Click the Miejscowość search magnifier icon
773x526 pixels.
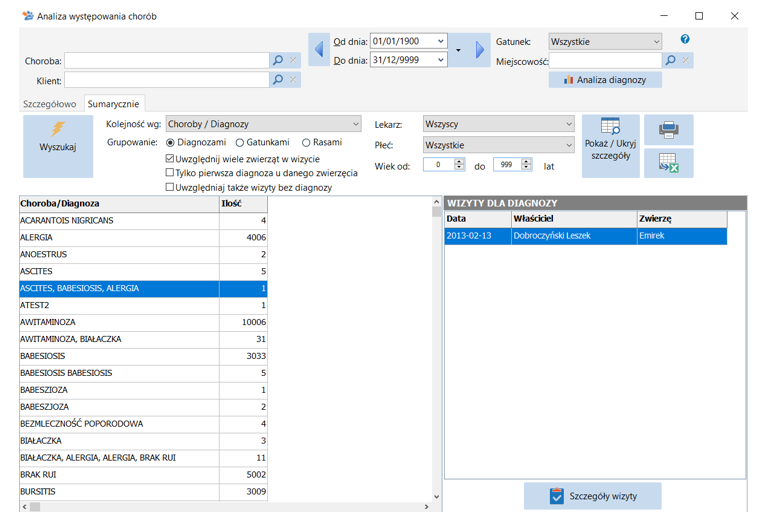[670, 60]
